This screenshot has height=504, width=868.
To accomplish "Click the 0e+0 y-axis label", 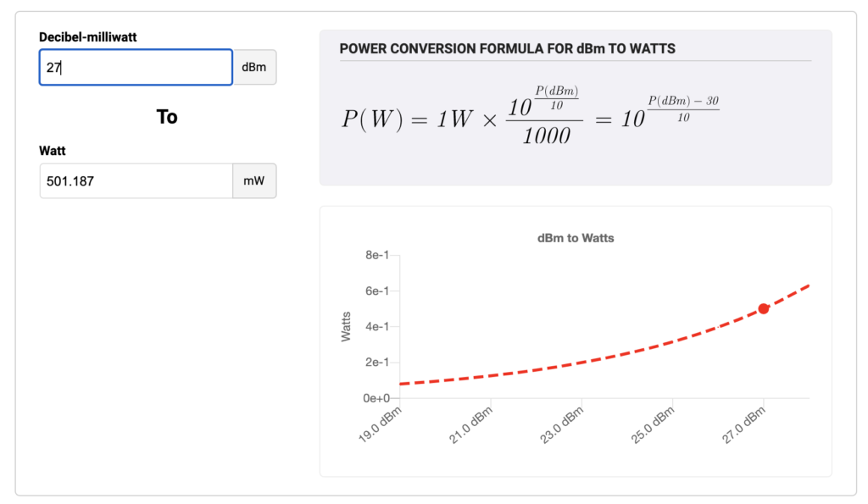I will tap(376, 398).
